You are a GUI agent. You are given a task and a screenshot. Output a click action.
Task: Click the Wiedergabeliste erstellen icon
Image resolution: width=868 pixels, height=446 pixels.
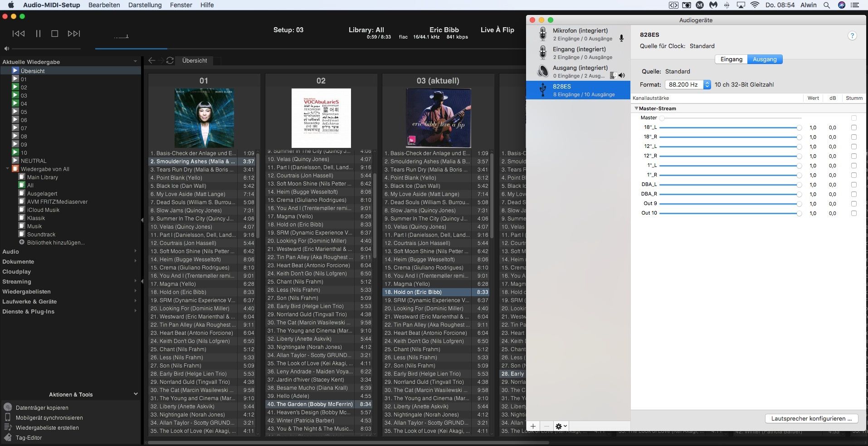[x=8, y=427]
